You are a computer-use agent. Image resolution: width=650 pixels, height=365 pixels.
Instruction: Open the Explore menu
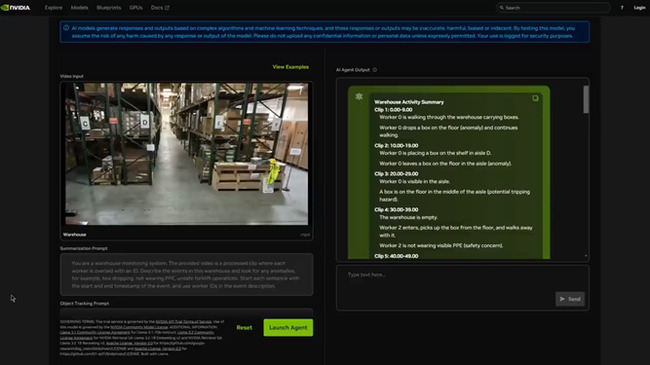click(x=53, y=7)
